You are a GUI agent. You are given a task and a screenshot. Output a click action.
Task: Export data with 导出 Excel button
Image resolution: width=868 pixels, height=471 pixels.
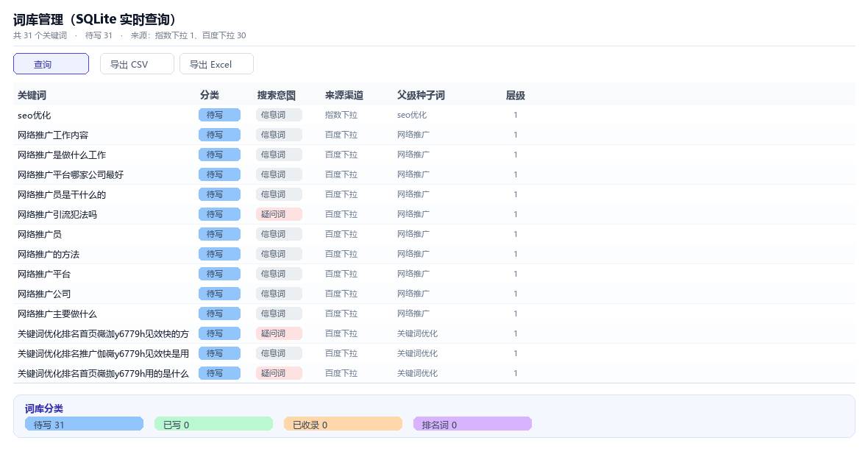(216, 64)
